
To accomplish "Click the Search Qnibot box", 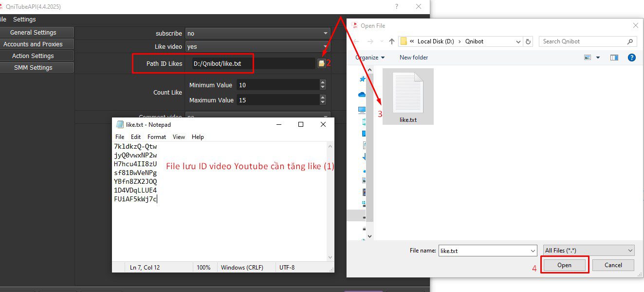I will click(588, 41).
